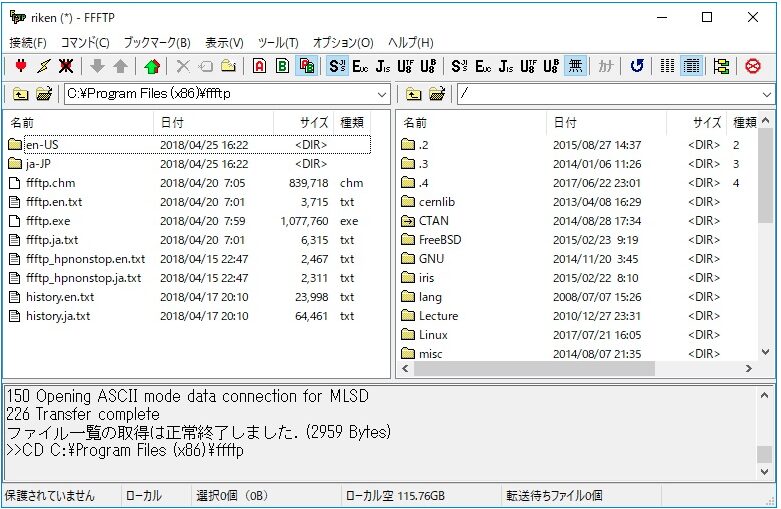Click the Rename icon in toolbar
This screenshot has width=781, height=509.
pyautogui.click(x=206, y=66)
